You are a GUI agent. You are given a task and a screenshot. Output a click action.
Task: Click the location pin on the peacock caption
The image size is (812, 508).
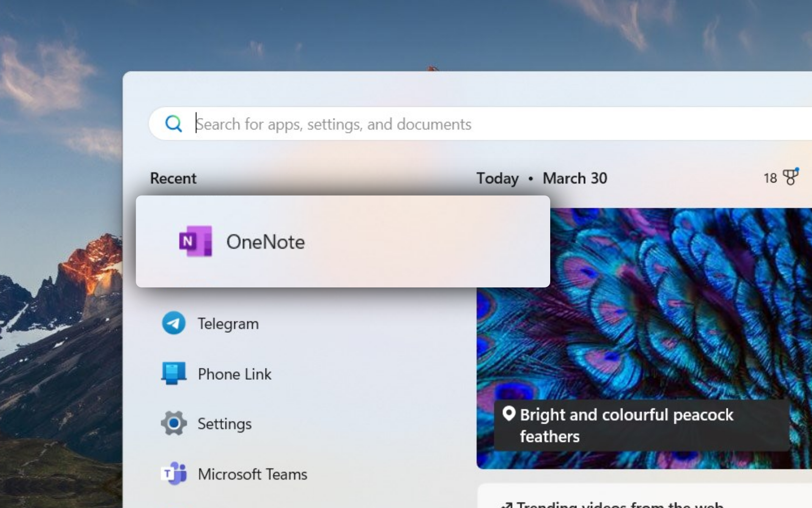point(509,414)
